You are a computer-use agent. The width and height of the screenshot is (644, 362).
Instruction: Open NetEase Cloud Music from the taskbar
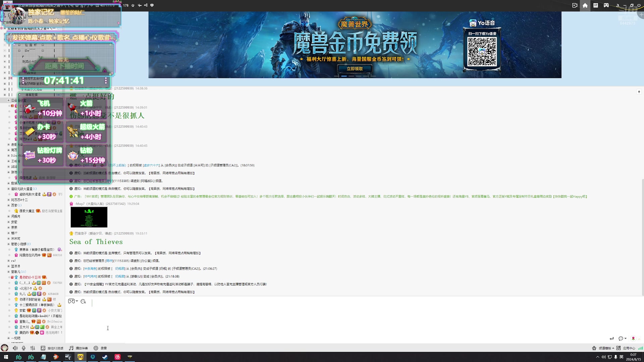(117, 357)
